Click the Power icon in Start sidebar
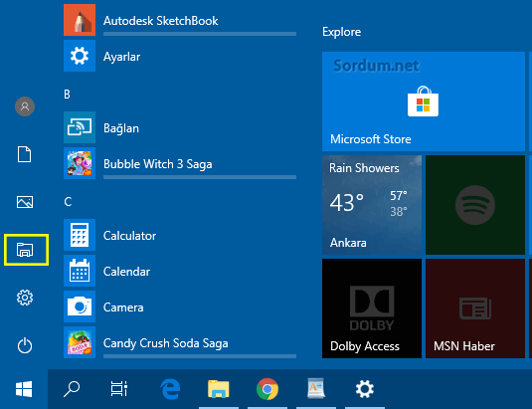This screenshot has width=532, height=409. tap(25, 345)
